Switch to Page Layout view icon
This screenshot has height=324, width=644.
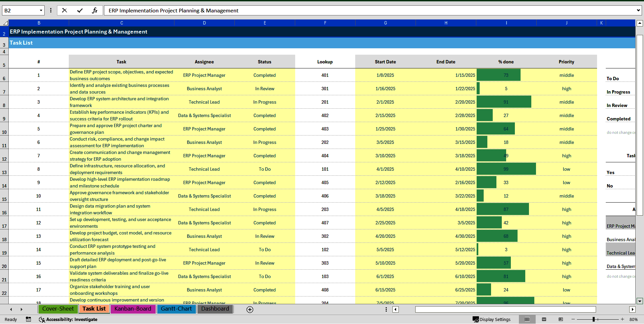coord(544,319)
